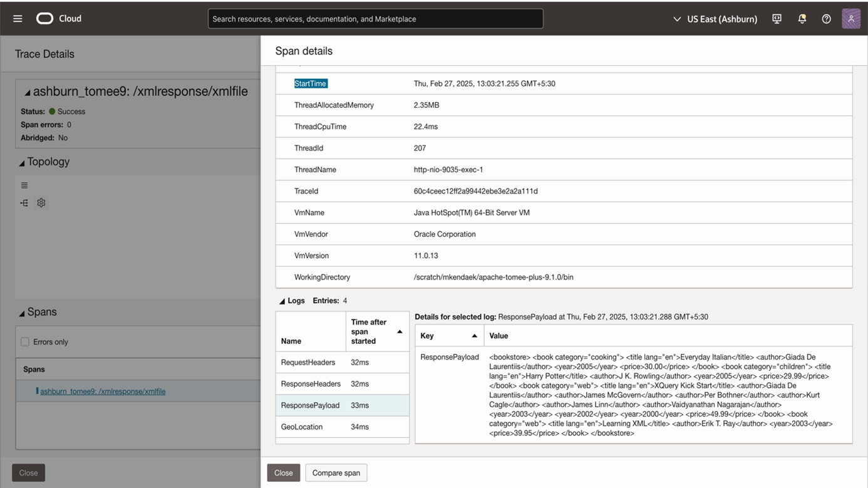Select the GeoLocation log row

[x=302, y=427]
